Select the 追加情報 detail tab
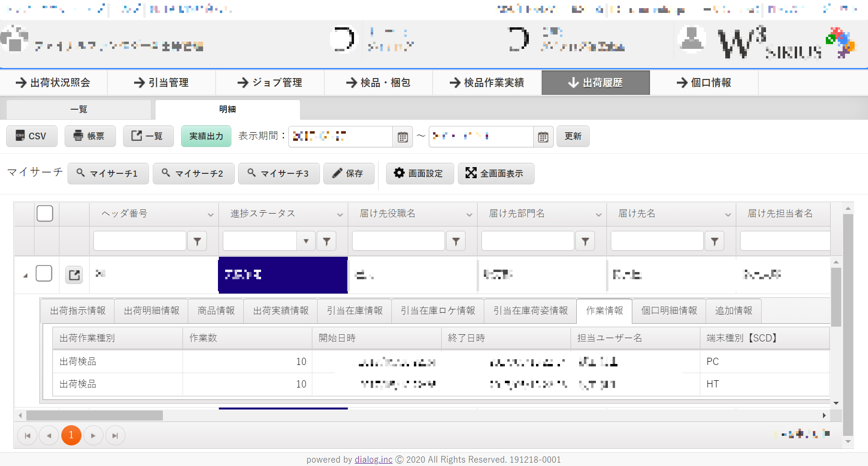The image size is (868, 466). 733,311
